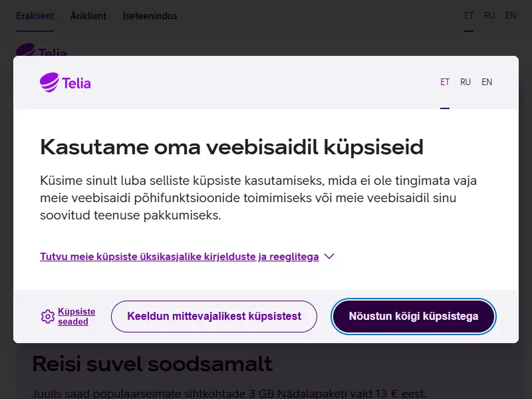This screenshot has height=399, width=532.
Task: Go to Iseteenindus in top navigation
Action: pos(150,16)
